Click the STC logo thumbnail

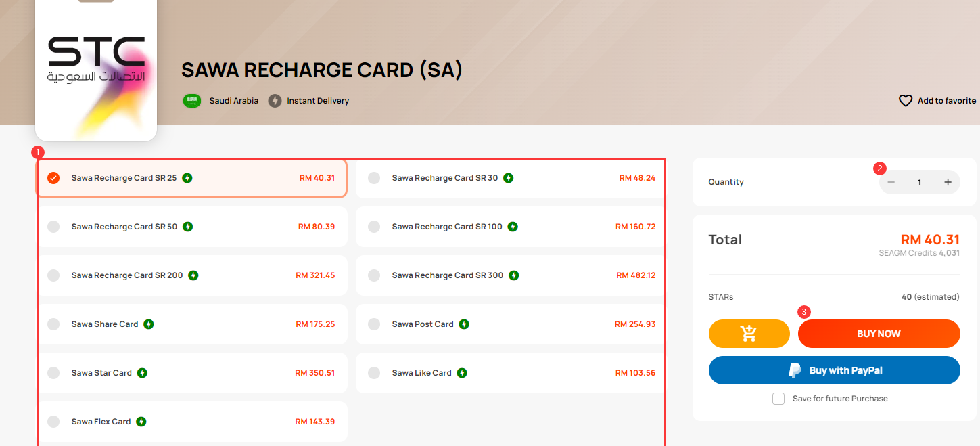[96, 70]
